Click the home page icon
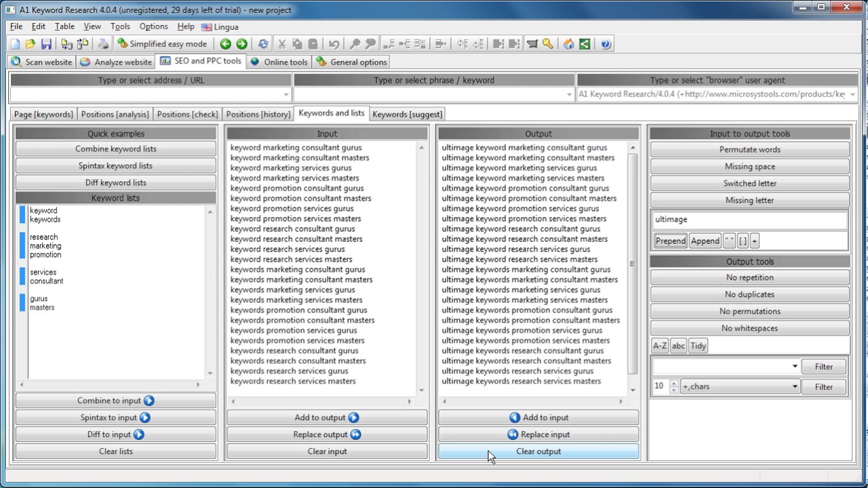 tap(569, 44)
